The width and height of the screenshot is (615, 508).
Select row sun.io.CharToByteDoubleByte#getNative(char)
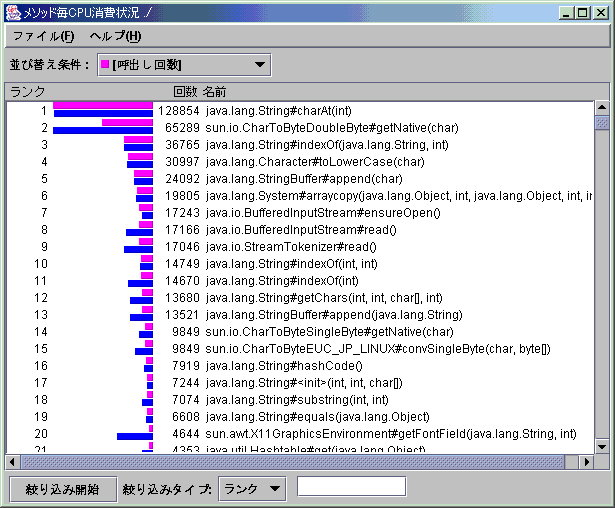300,127
